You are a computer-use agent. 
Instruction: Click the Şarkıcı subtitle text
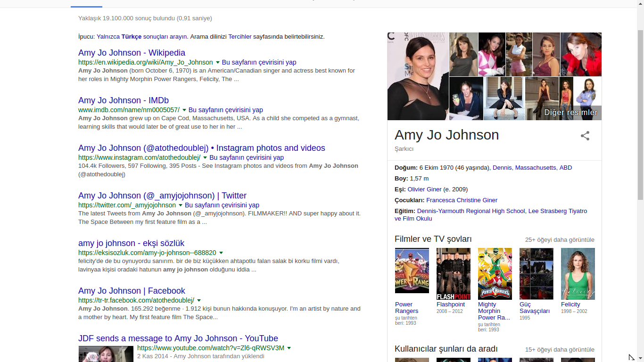pos(404,149)
